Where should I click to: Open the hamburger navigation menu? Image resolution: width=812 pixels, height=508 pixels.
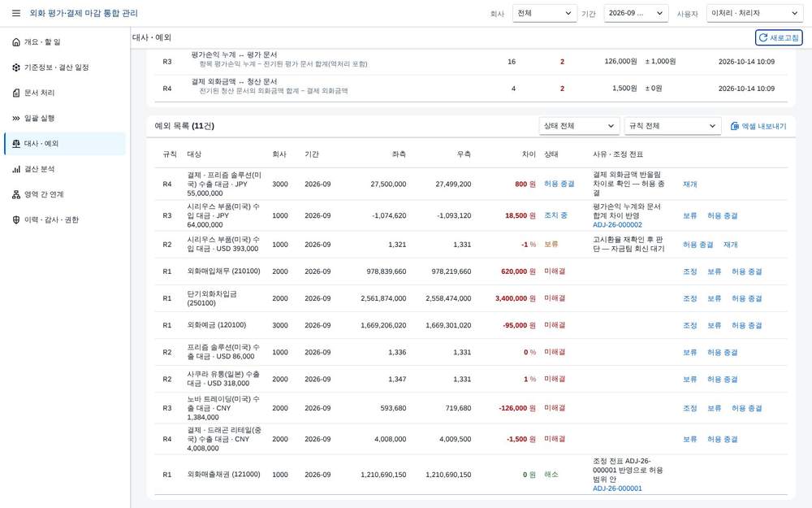[16, 13]
